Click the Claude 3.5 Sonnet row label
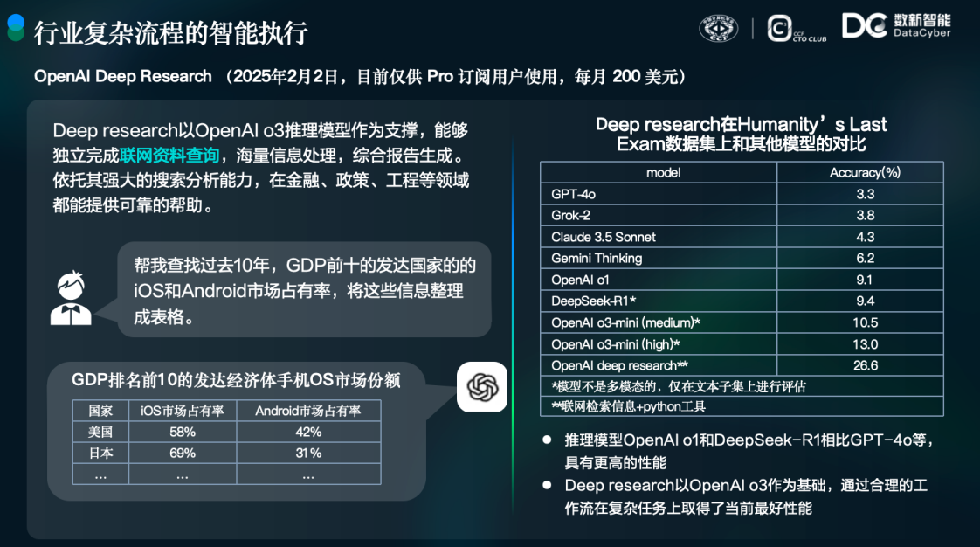This screenshot has height=547, width=980. tap(604, 237)
